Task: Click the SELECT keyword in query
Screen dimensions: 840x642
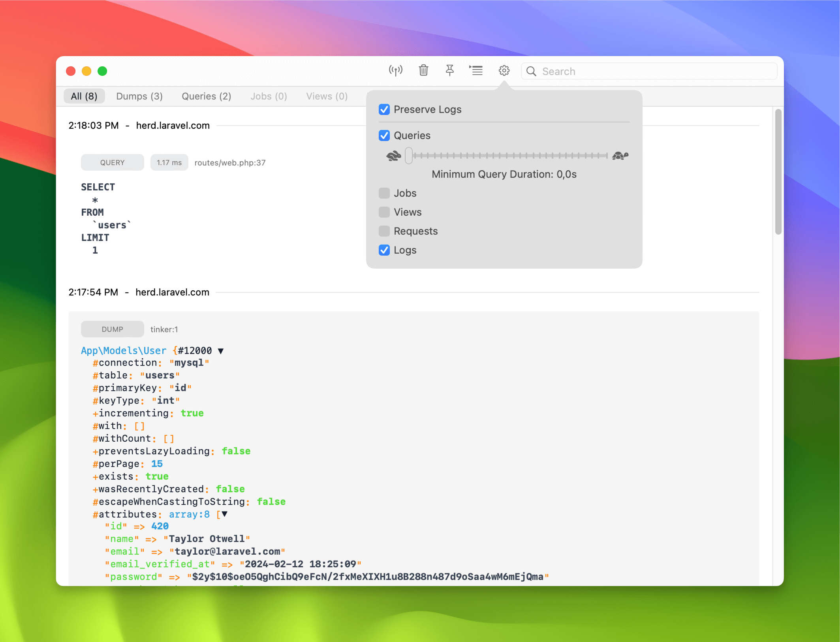Action: [x=98, y=187]
